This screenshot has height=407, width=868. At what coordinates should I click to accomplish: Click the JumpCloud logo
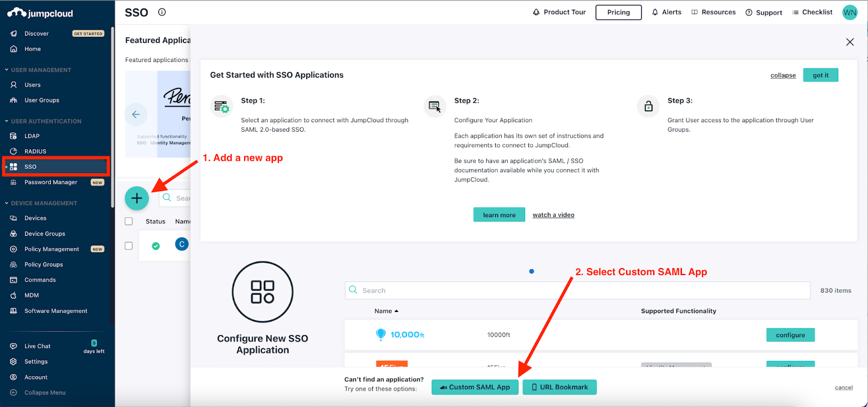[x=40, y=13]
